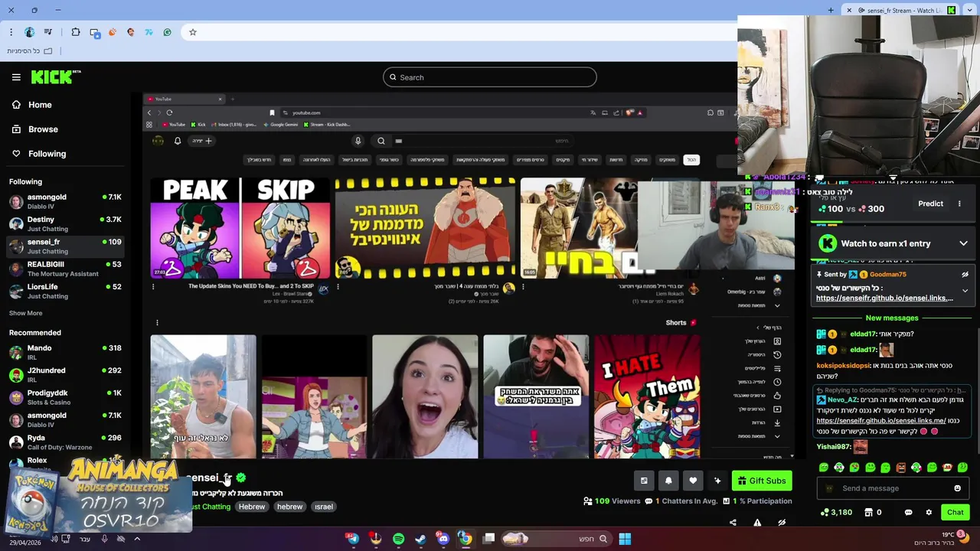Click Just Chatting category link

tap(210, 507)
